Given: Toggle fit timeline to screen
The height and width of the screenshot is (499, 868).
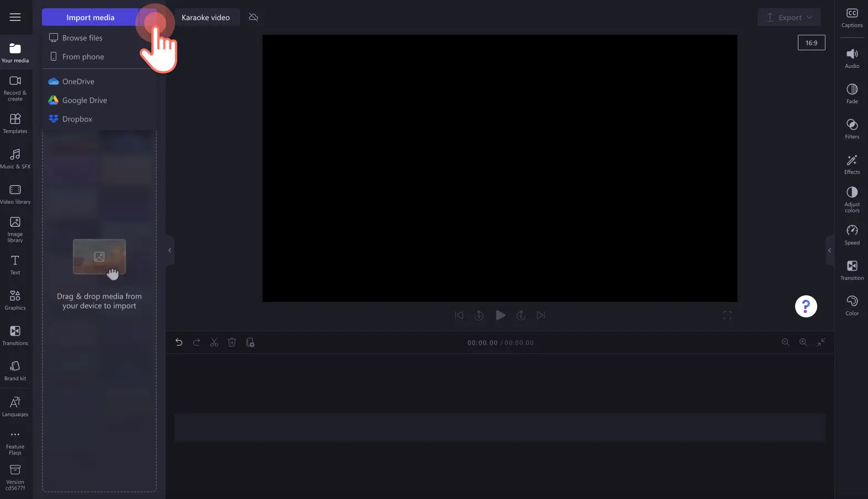Looking at the screenshot, I should (x=821, y=343).
